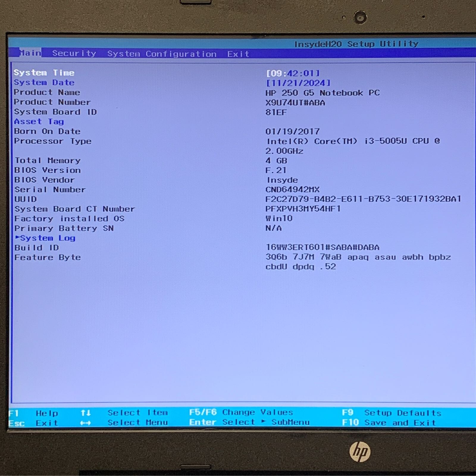This screenshot has height=476, width=476.
Task: Click the System Board ID value 81EF
Action: coord(276,112)
